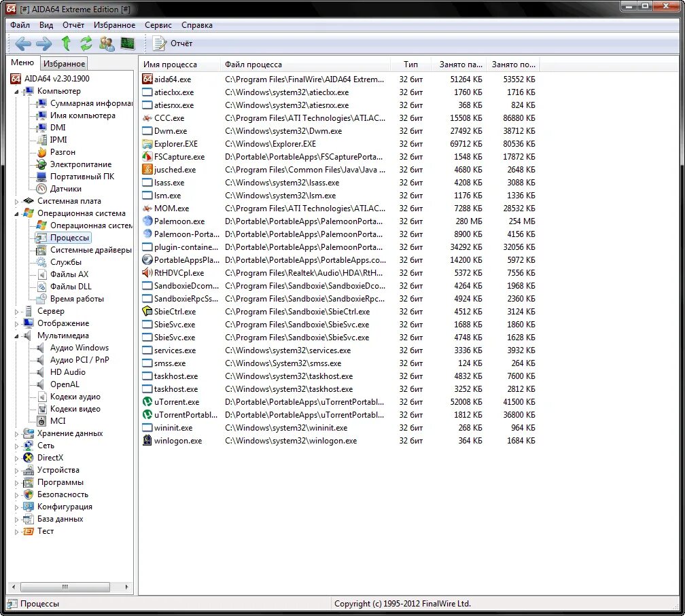Open the users management toolbar icon
The image size is (685, 616).
click(x=107, y=43)
